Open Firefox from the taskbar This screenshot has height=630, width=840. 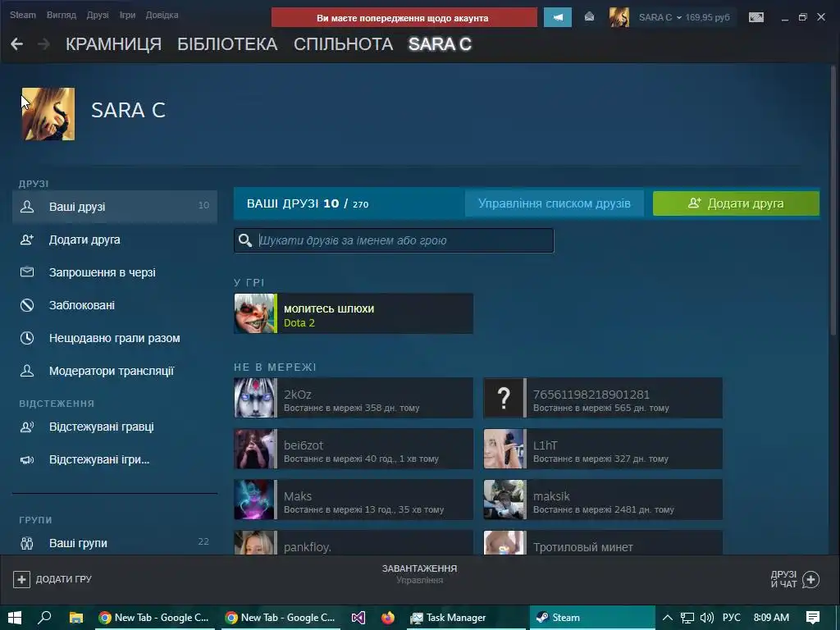coord(388,618)
